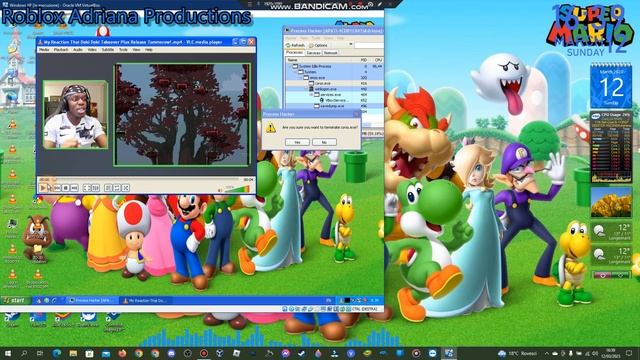Sort by the Name column header
Image resolution: width=640 pixels, height=360 pixels.
(x=320, y=60)
